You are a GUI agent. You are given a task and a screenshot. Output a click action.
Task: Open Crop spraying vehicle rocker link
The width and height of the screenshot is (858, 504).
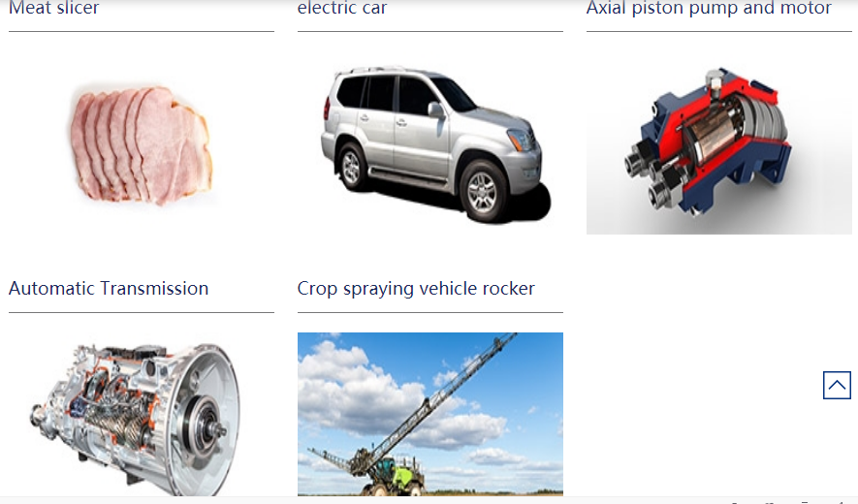pos(416,289)
